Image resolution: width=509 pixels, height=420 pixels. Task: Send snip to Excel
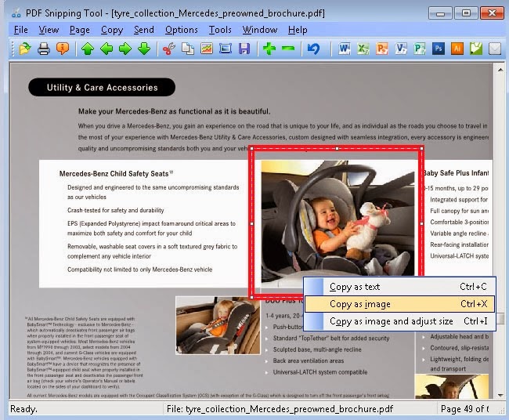(363, 49)
